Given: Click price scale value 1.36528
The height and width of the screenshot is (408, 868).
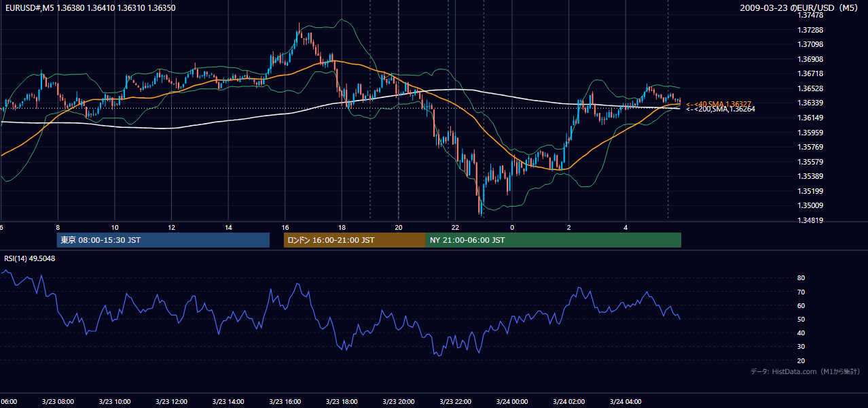Looking at the screenshot, I should 811,88.
